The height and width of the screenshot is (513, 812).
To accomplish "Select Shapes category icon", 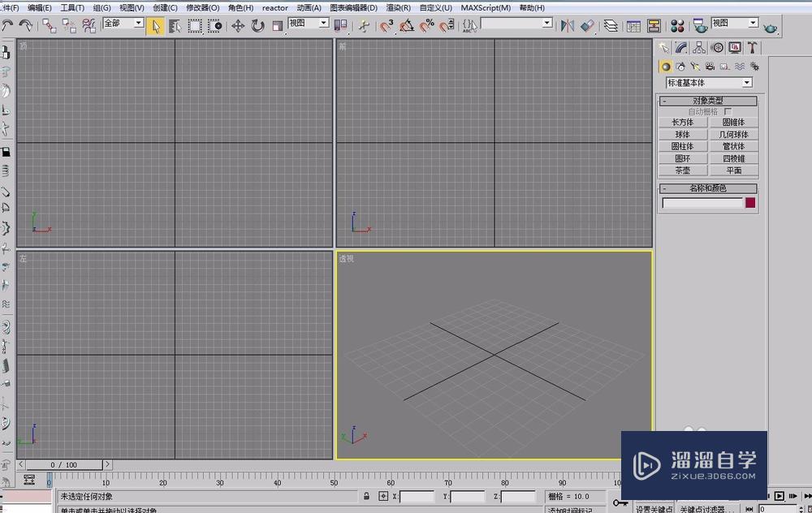I will click(x=680, y=67).
